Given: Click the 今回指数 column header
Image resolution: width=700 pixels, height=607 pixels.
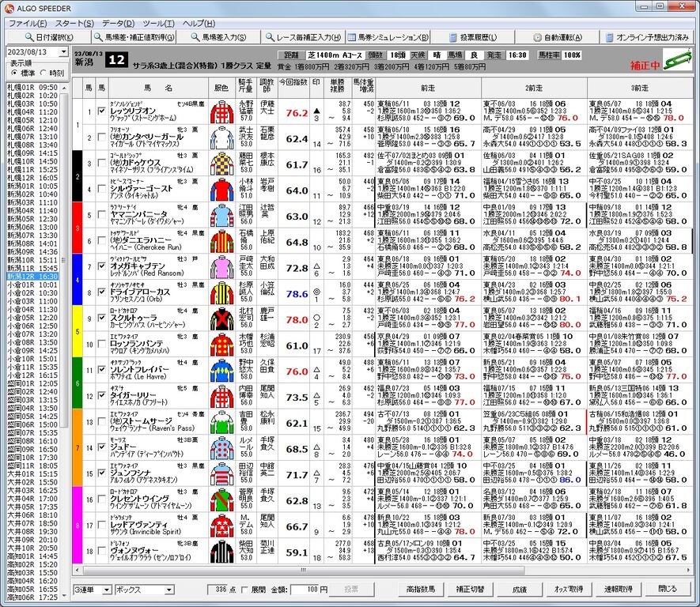Looking at the screenshot, I should click(293, 88).
